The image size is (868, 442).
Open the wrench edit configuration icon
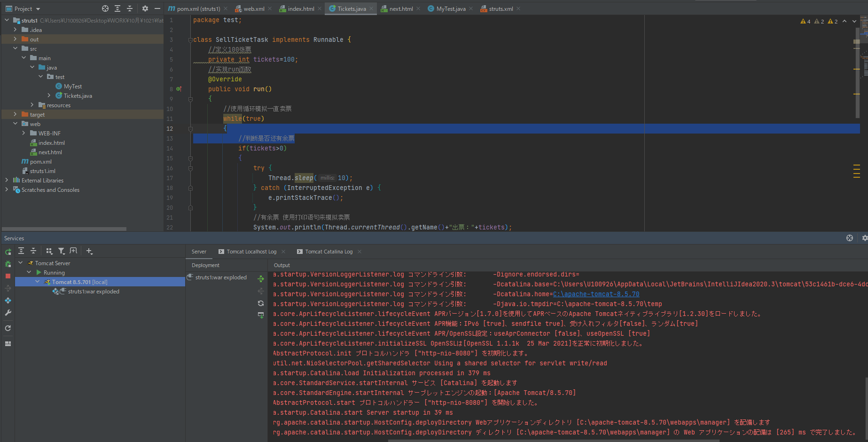8,313
